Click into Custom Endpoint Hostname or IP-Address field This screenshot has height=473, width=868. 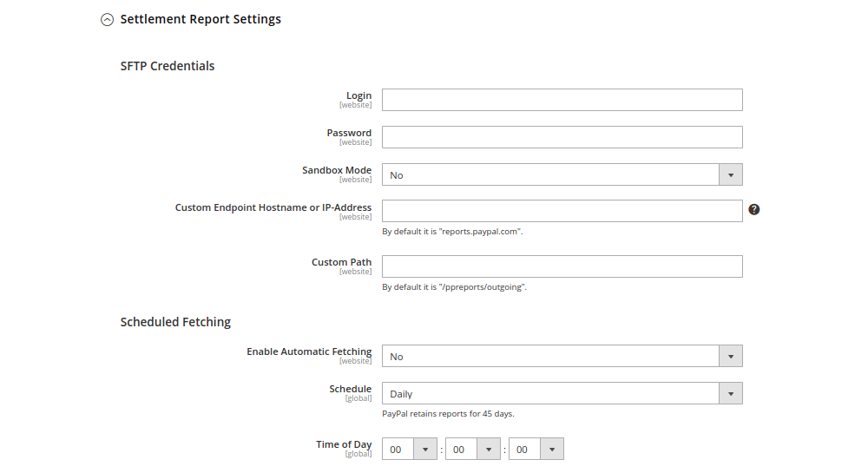click(x=562, y=211)
